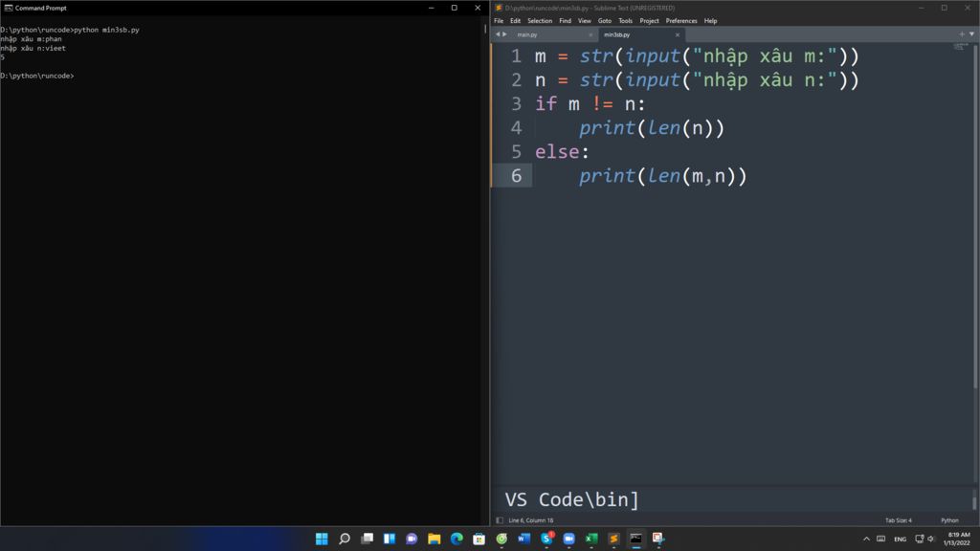The image size is (980, 551).
Task: Open the Widgets taskbar icon
Action: pos(390,539)
